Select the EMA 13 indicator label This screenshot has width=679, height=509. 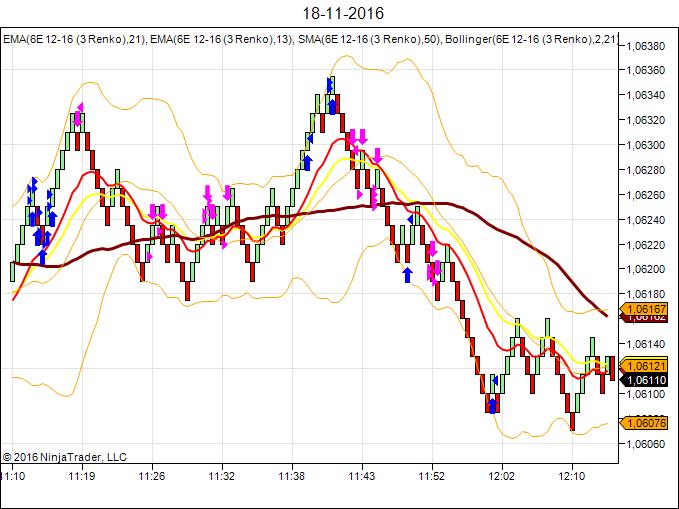coord(222,39)
